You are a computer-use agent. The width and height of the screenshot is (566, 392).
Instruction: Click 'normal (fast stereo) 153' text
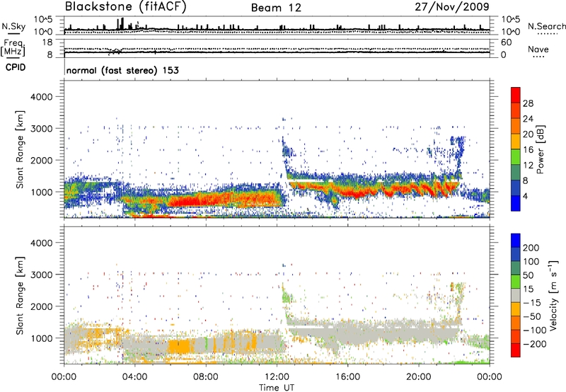[122, 70]
